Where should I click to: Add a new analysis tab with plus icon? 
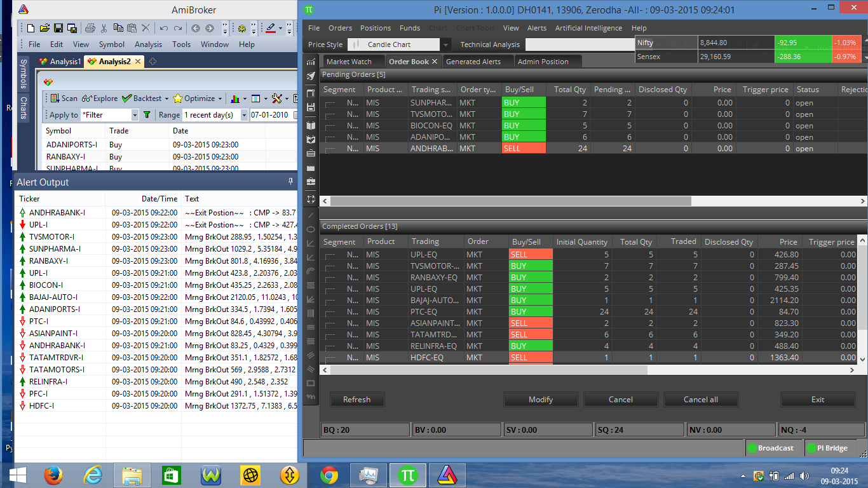tap(153, 62)
